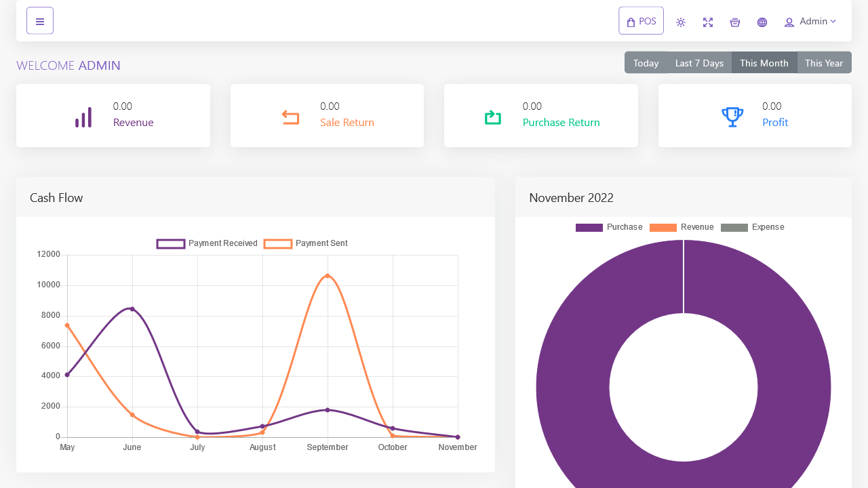Click the Payment Sent legend text

pos(321,243)
